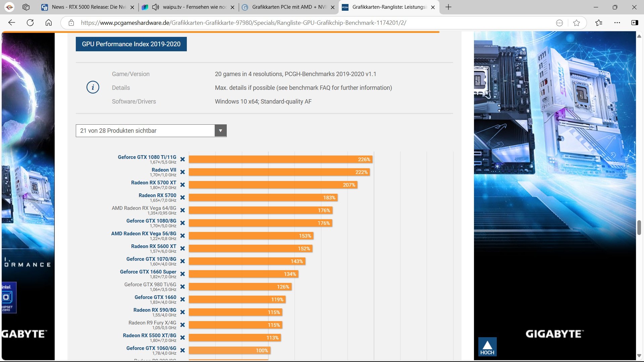644x362 pixels.
Task: Open a new browser tab
Action: pos(448,7)
